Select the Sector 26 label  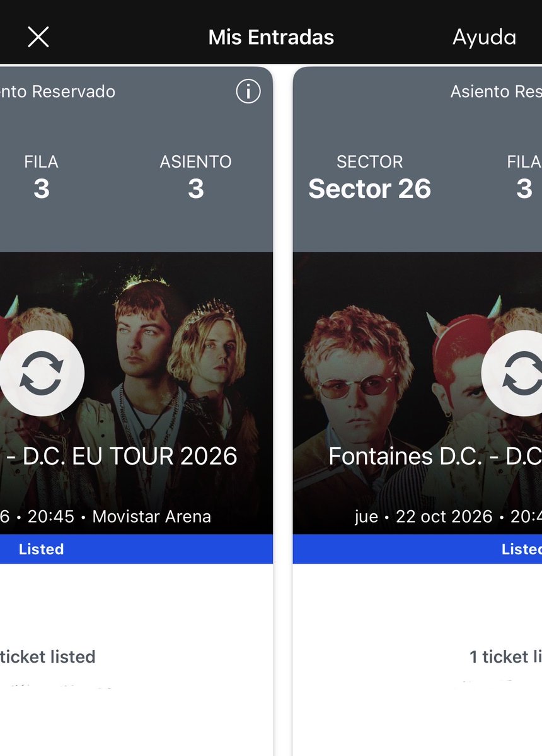(369, 189)
